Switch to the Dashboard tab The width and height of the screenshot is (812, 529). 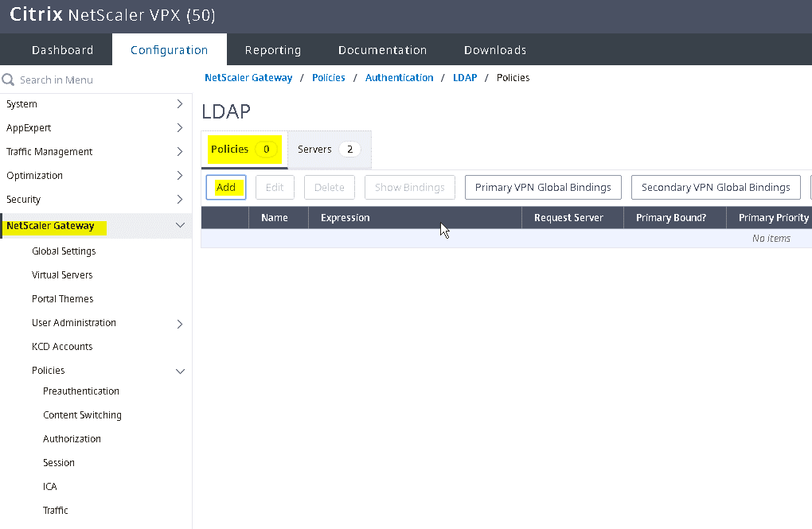coord(62,50)
